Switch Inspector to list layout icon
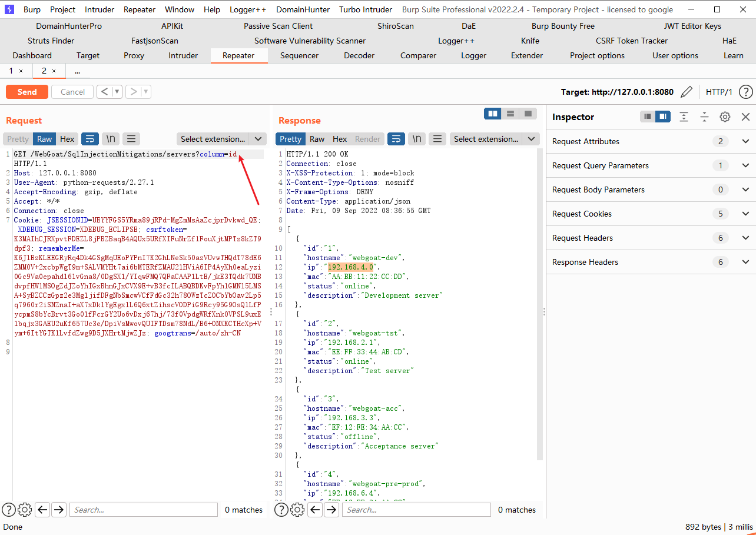 [x=648, y=117]
